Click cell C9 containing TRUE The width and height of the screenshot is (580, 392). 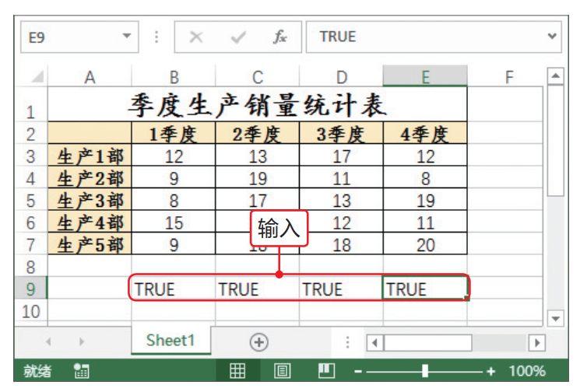258,289
